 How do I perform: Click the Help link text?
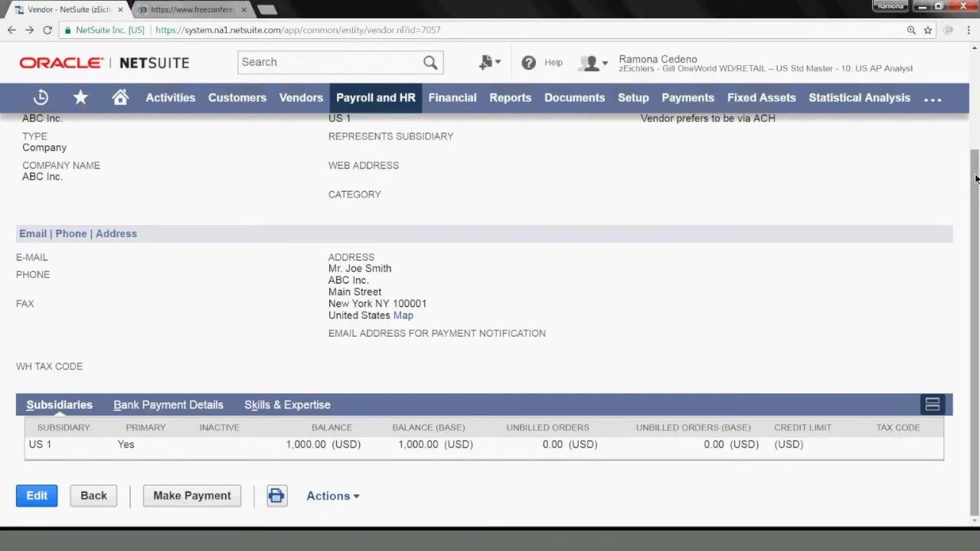(x=554, y=63)
